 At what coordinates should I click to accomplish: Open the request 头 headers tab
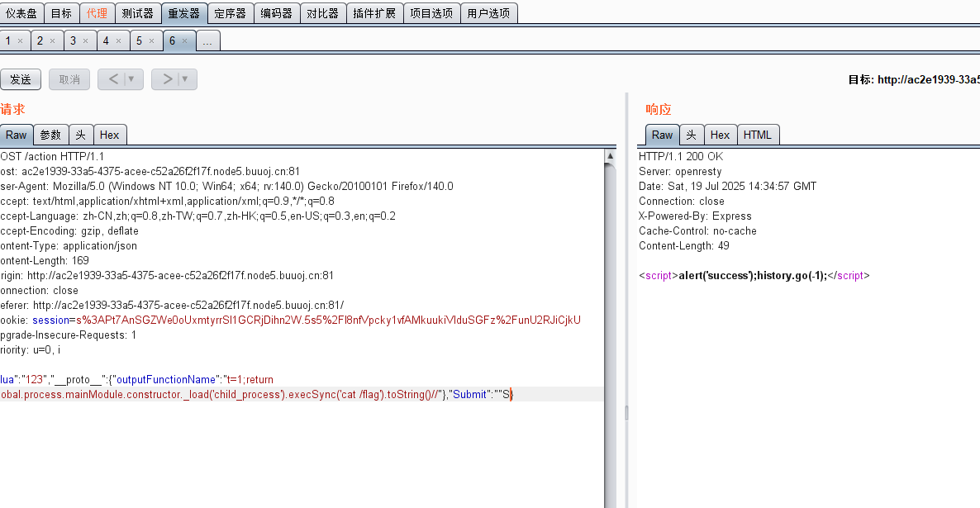pos(81,135)
